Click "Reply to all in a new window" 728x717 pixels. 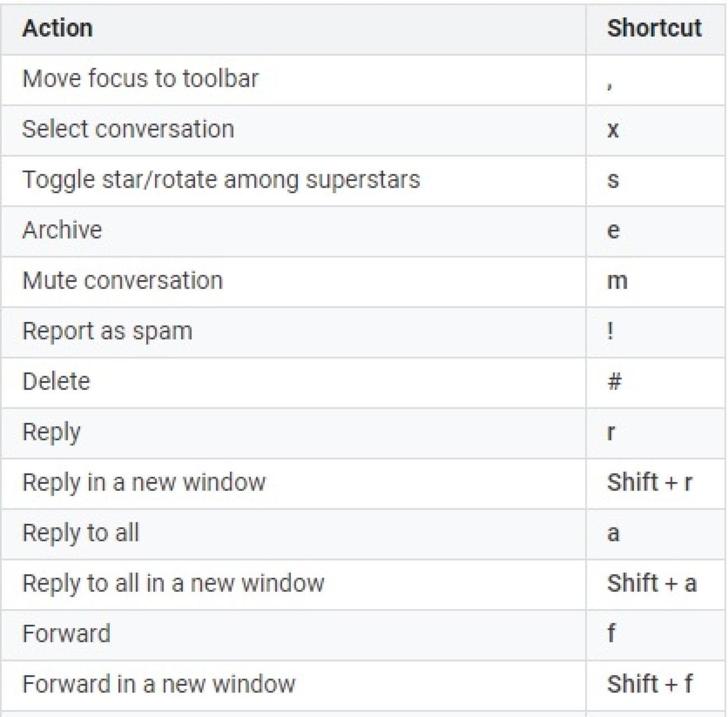(173, 583)
